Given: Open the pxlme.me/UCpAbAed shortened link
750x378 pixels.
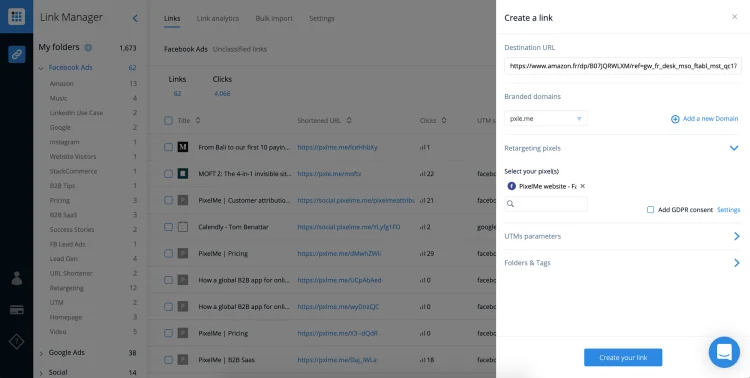Looking at the screenshot, I should click(x=339, y=280).
